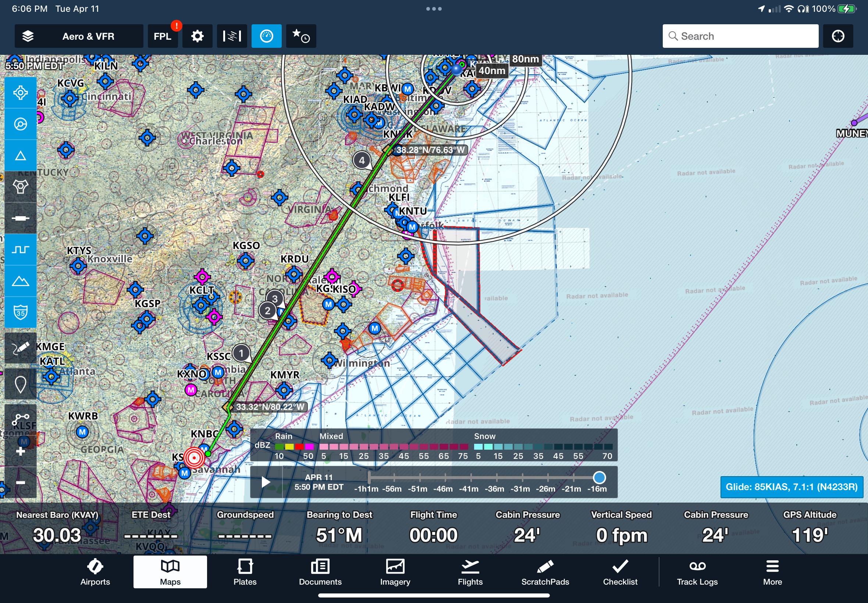This screenshot has height=603, width=868.
Task: Toggle the profile view sidebar icon
Action: [x=20, y=249]
